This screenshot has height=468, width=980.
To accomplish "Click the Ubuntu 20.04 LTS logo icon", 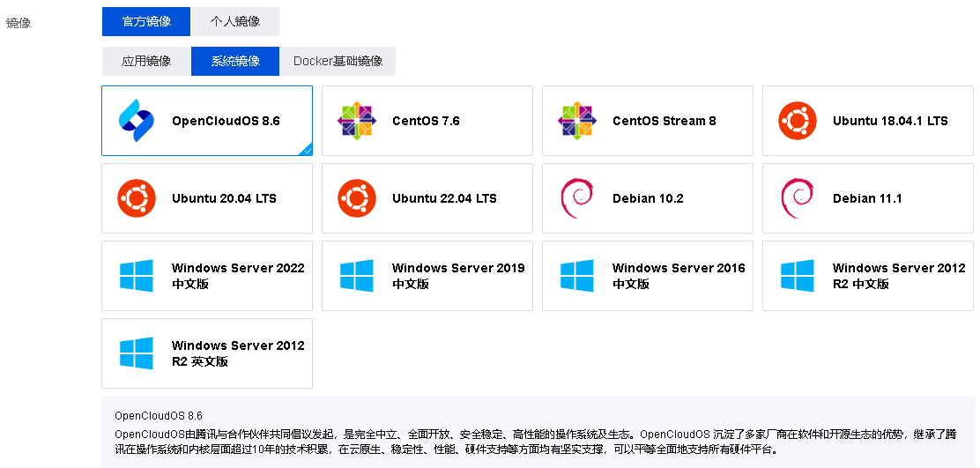I will click(137, 198).
